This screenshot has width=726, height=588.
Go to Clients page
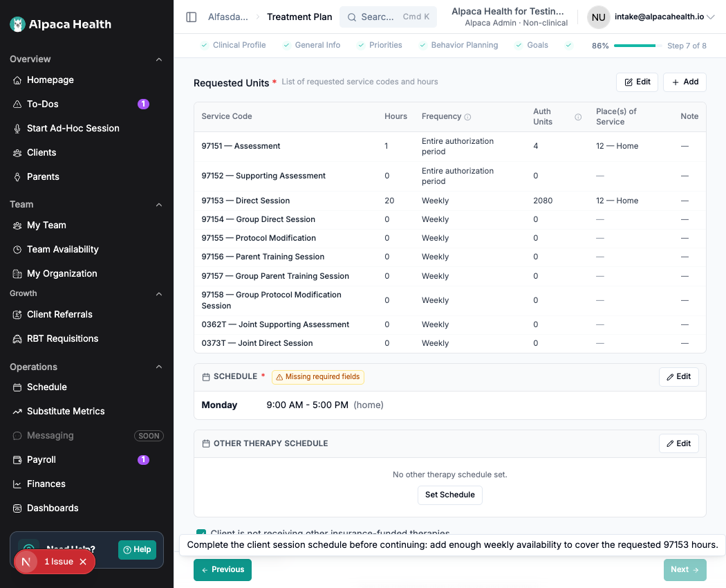[41, 152]
